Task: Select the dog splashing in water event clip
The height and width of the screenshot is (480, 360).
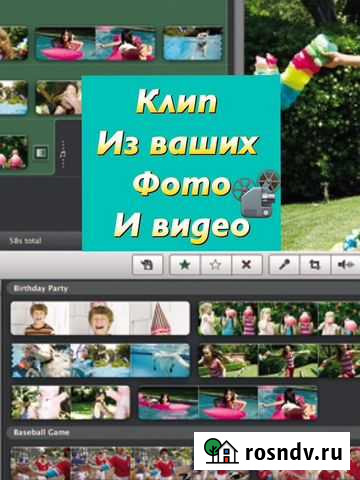Action: coord(101,361)
